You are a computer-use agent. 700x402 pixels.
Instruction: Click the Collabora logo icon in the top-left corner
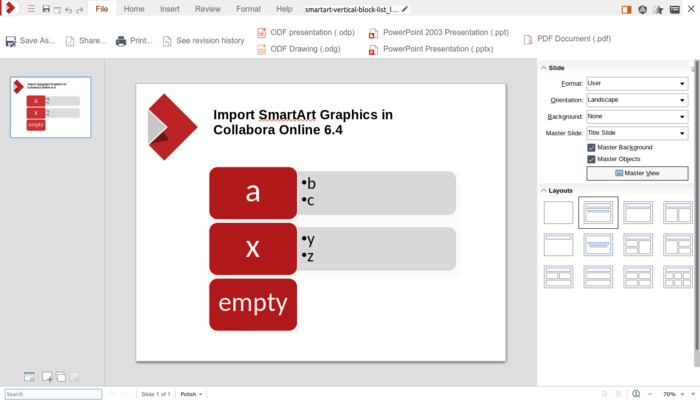point(10,8)
